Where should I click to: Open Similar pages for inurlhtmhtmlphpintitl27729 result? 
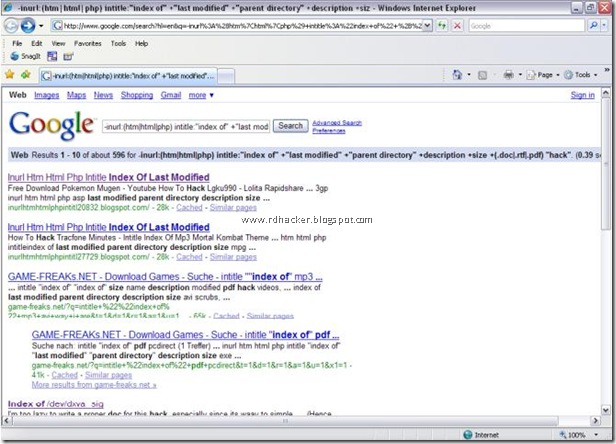[233, 257]
